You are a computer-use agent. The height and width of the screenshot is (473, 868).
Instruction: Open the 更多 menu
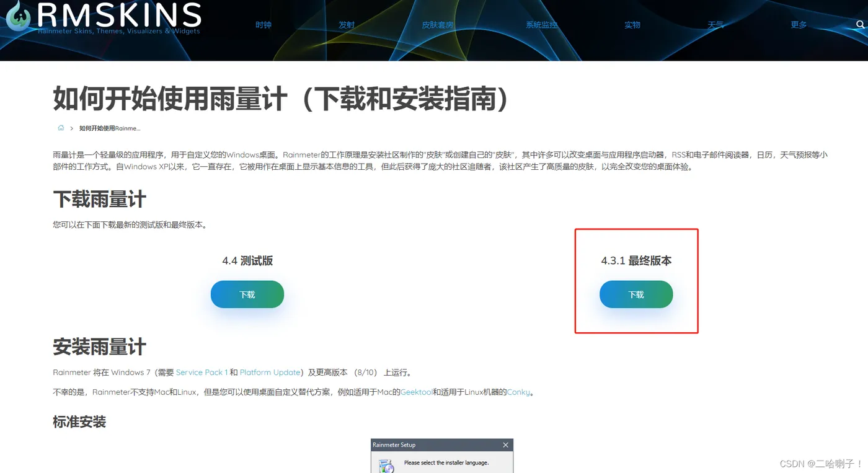click(799, 25)
